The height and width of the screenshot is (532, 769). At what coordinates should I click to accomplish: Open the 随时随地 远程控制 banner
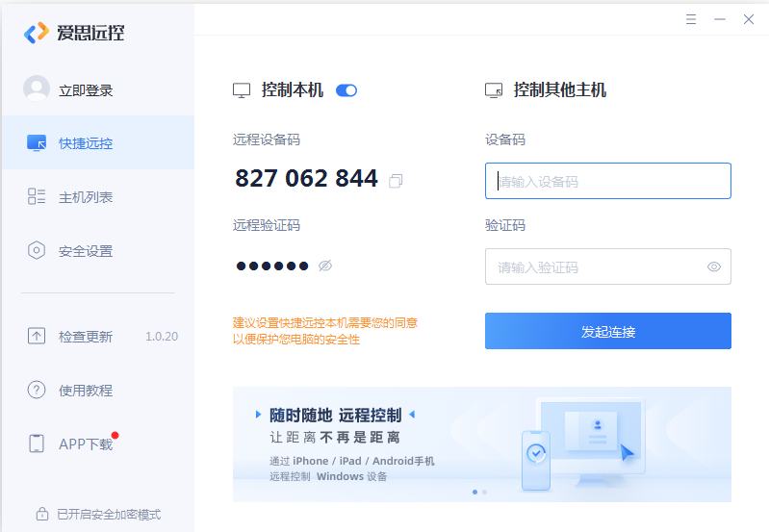tap(482, 444)
